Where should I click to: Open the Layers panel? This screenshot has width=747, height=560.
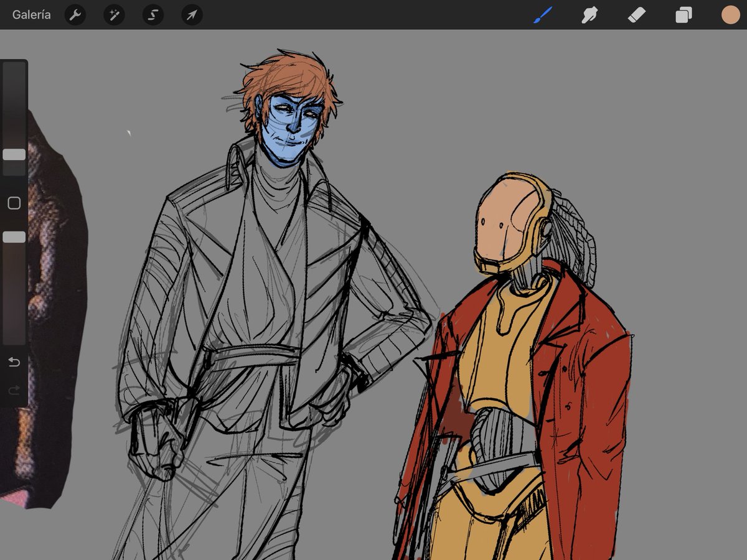click(x=683, y=15)
